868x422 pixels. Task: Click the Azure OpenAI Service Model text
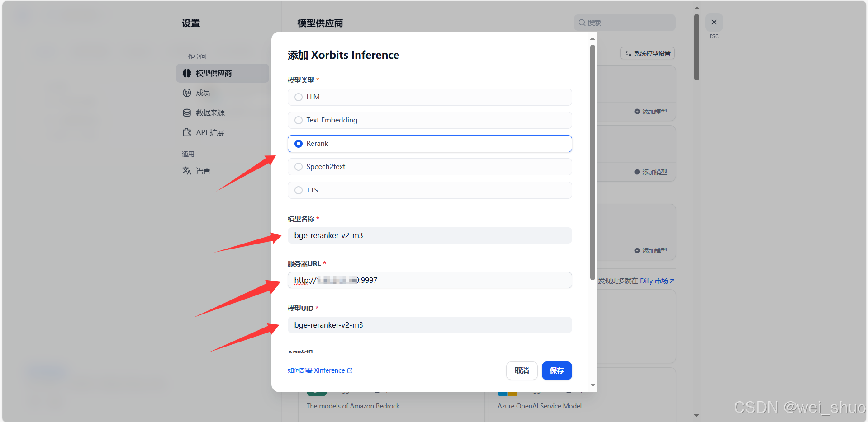click(540, 406)
